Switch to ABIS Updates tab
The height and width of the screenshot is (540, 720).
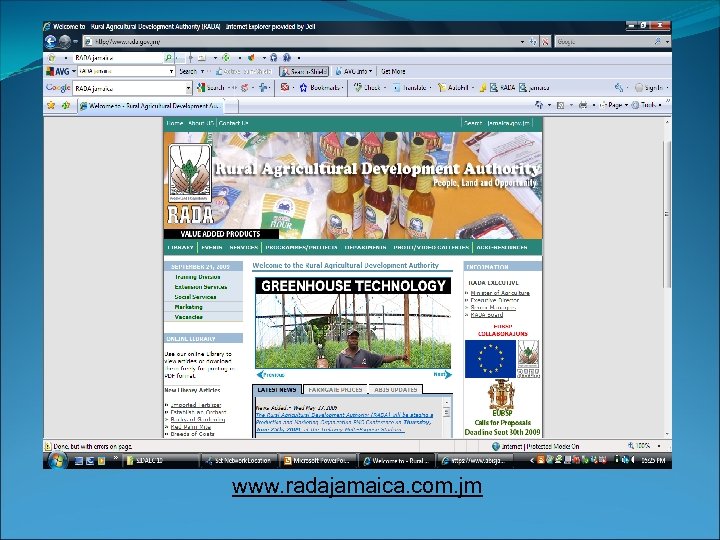(396, 389)
